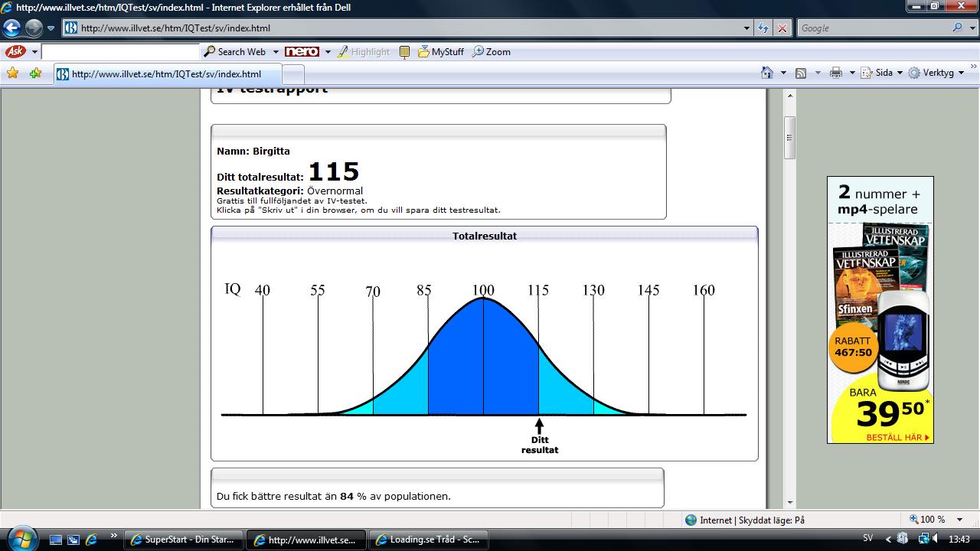Image resolution: width=980 pixels, height=551 pixels.
Task: Switch to illvet.se taskbar window
Action: [306, 540]
